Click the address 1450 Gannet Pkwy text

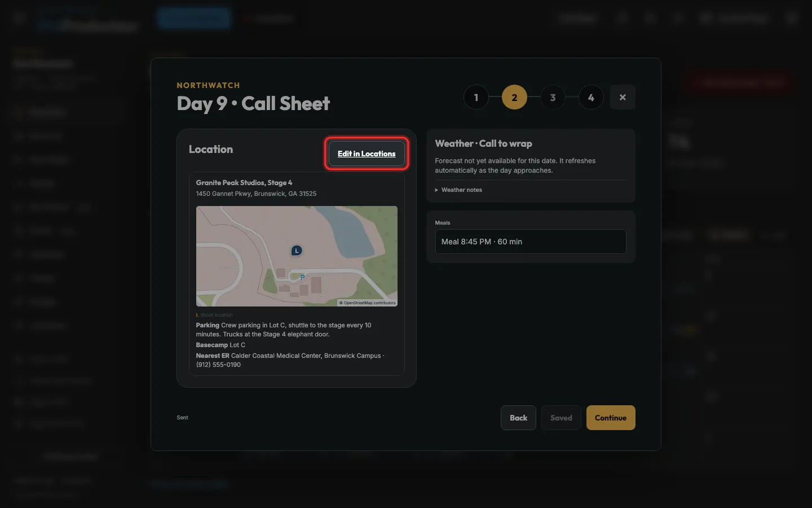pyautogui.click(x=256, y=194)
